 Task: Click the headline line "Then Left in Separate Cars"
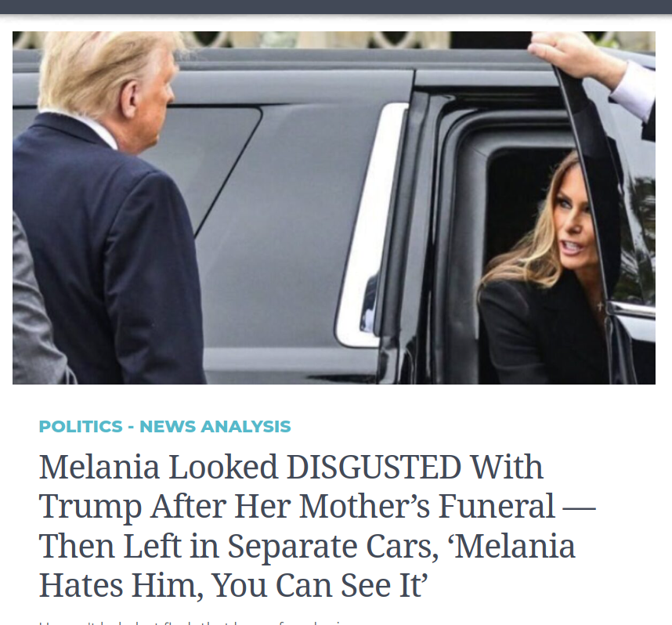coord(238,546)
